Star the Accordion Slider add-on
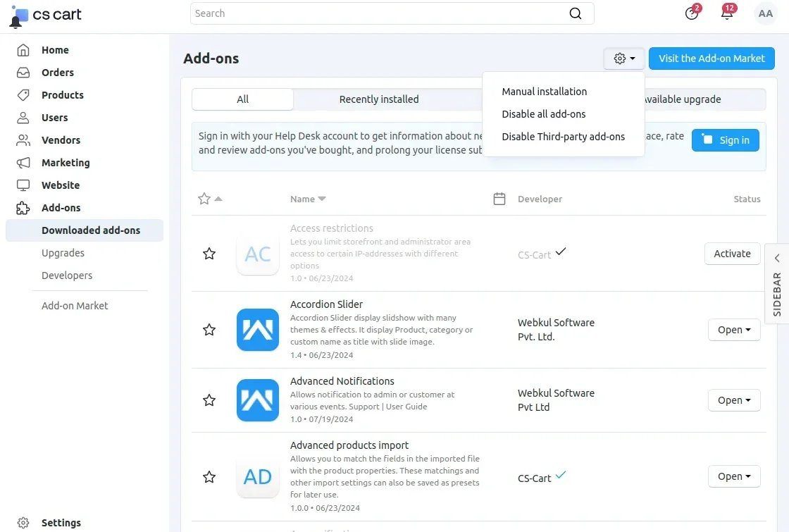This screenshot has width=789, height=532. pos(209,330)
